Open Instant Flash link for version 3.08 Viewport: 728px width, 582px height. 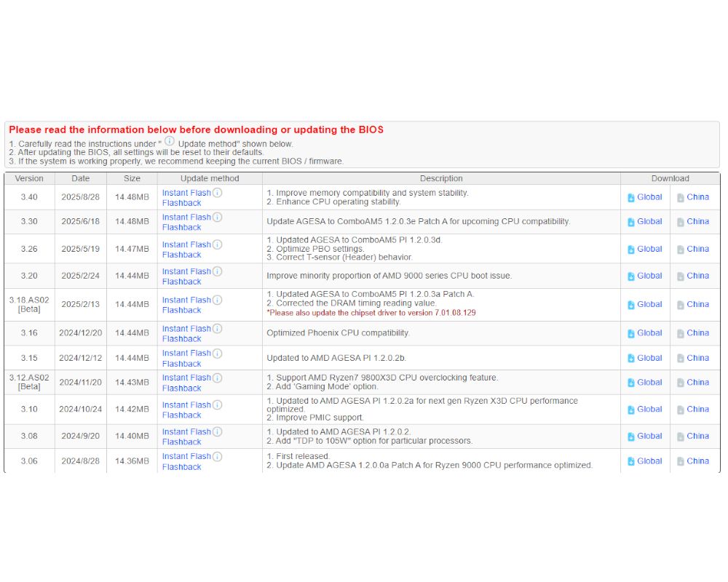(186, 431)
